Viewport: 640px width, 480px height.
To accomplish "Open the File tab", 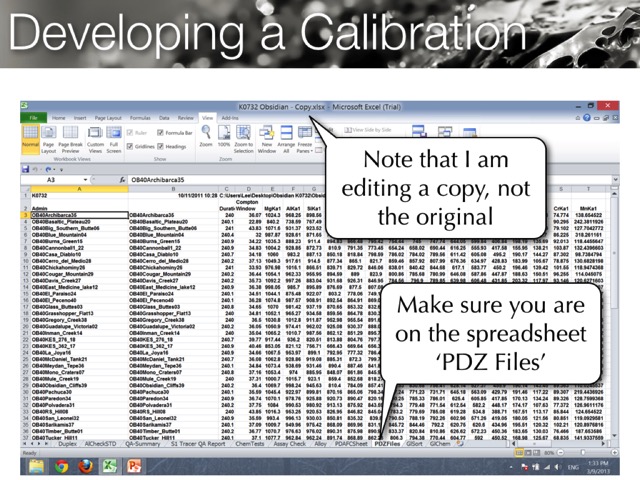I will tap(33, 118).
